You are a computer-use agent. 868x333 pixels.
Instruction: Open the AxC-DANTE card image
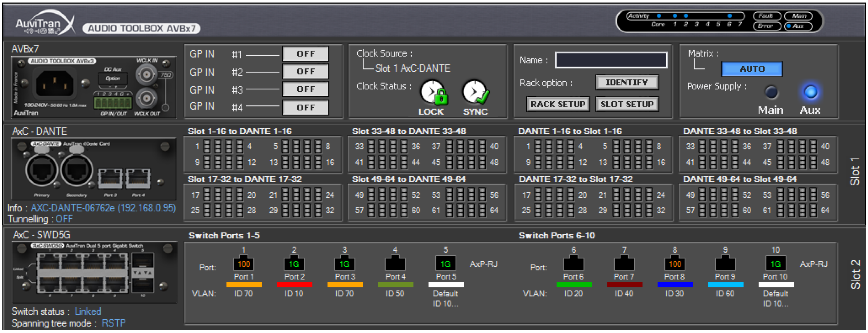(94, 169)
